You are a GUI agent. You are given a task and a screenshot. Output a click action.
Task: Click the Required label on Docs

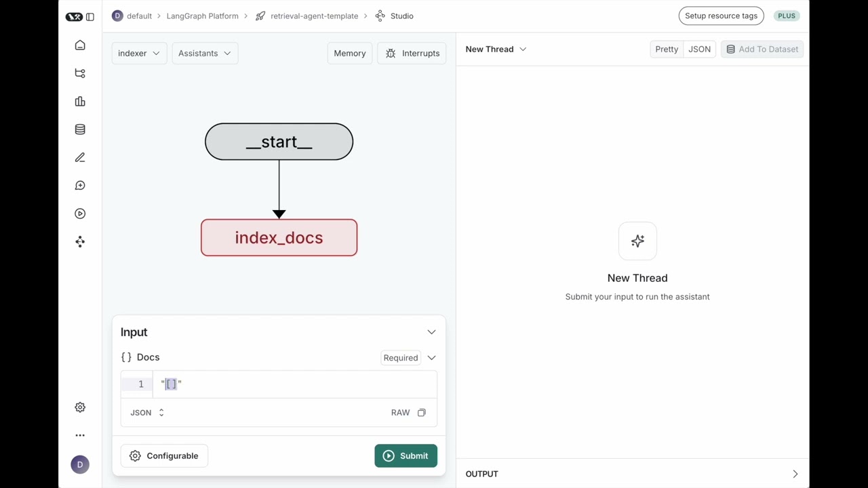pos(401,358)
